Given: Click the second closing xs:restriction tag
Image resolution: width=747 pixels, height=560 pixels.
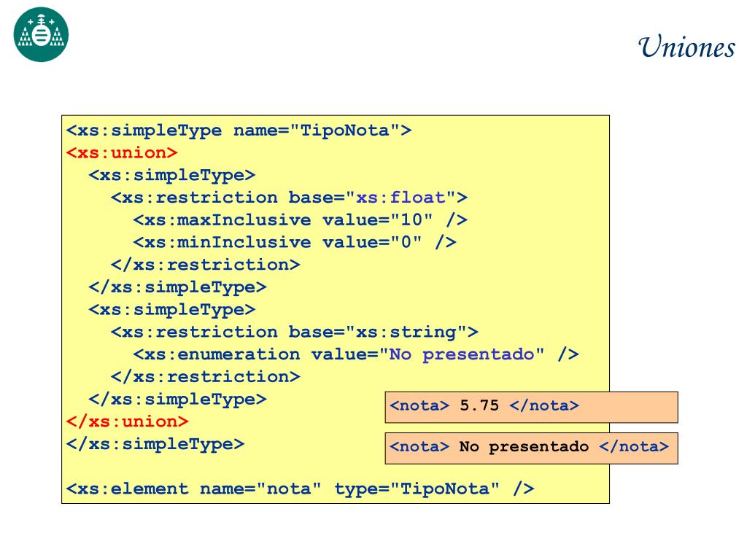Looking at the screenshot, I should click(x=205, y=377).
